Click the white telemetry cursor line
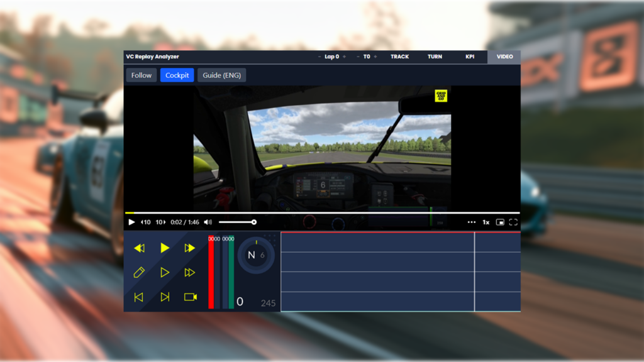The image size is (644, 362). pyautogui.click(x=474, y=271)
